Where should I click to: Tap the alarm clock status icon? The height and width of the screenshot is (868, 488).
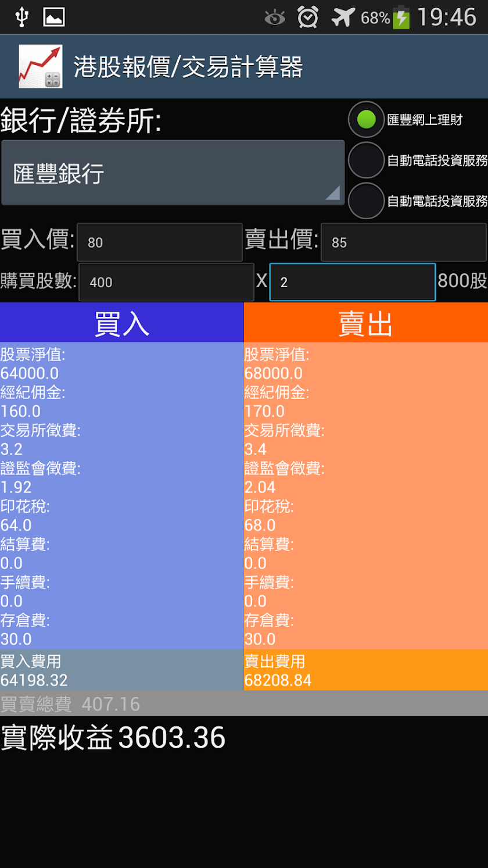click(x=308, y=17)
